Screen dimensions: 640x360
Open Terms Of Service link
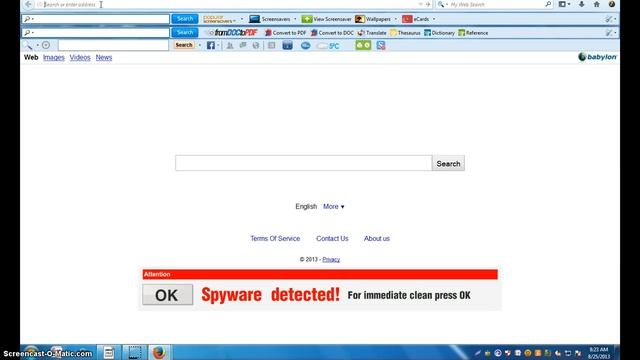point(275,238)
